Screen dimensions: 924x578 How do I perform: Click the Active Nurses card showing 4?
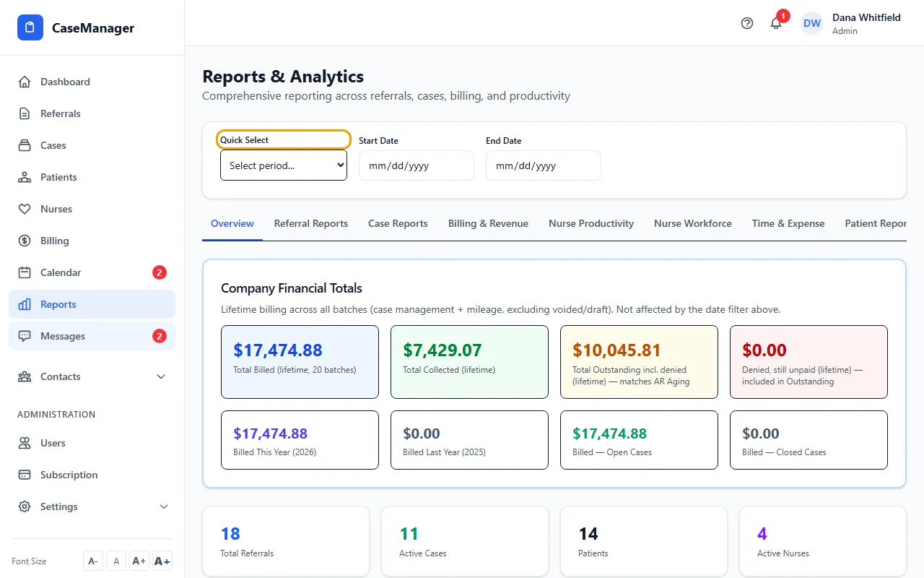(823, 541)
